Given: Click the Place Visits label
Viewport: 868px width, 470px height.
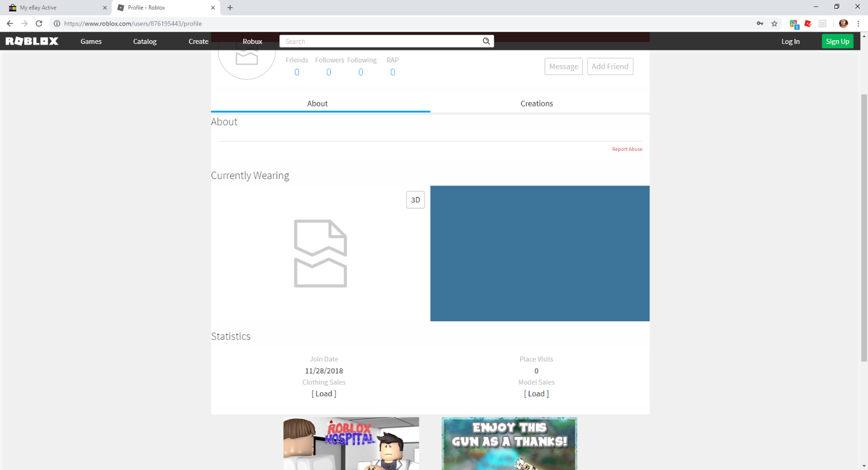Looking at the screenshot, I should (x=537, y=359).
